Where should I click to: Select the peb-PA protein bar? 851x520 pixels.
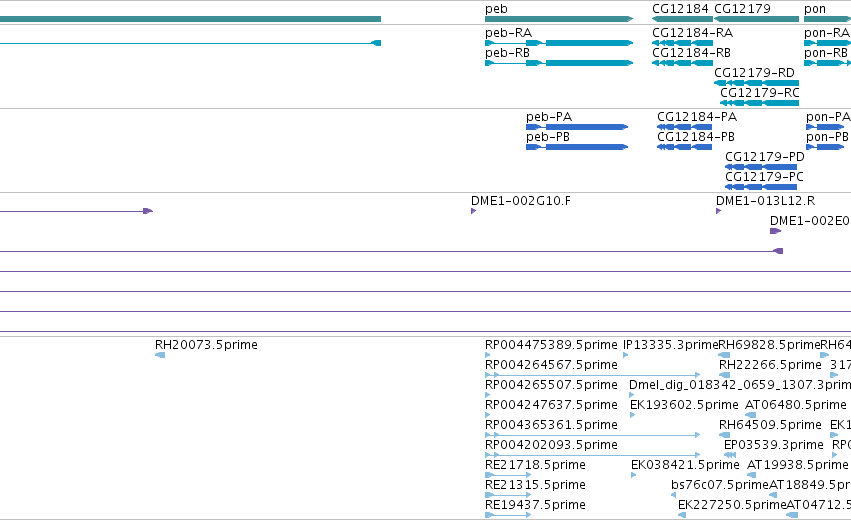pyautogui.click(x=577, y=127)
